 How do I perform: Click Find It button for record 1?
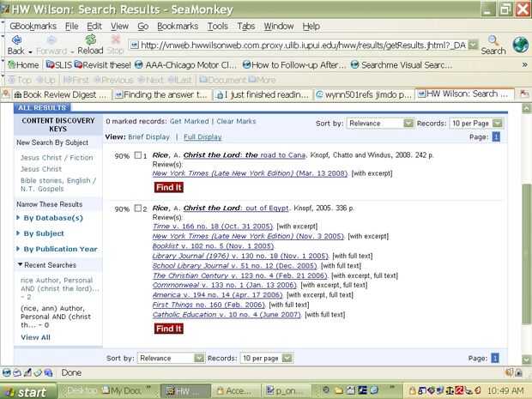tap(169, 187)
